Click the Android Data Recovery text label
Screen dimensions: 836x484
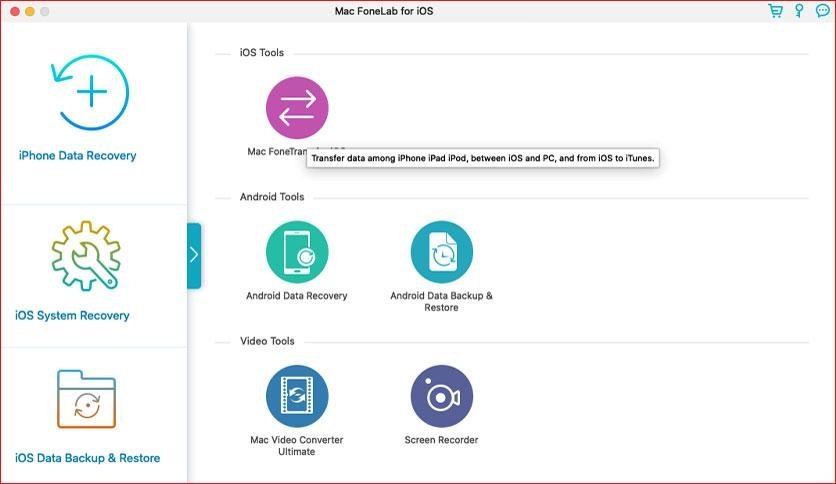[296, 296]
